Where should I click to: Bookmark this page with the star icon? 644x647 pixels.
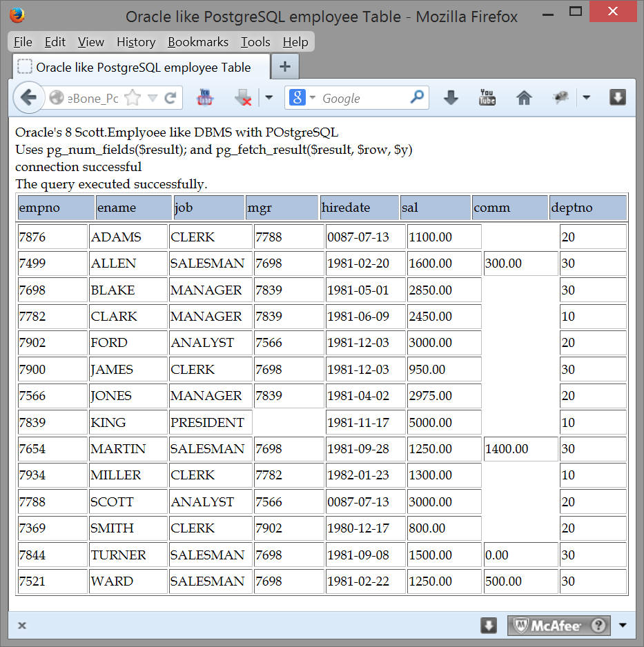133,98
